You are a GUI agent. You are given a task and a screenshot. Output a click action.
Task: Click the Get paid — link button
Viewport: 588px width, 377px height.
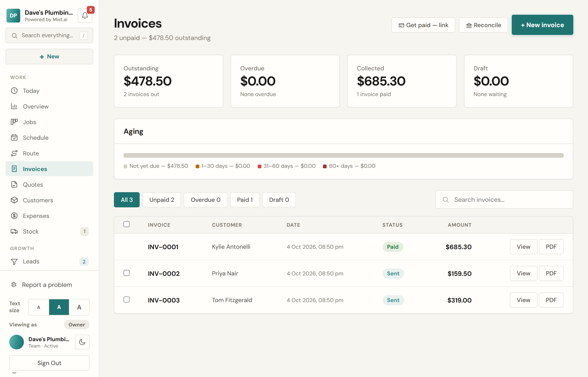tap(423, 25)
